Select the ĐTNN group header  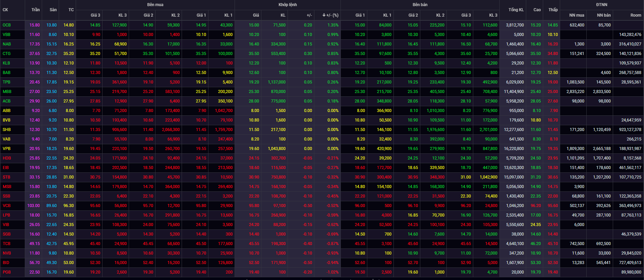point(602,5)
